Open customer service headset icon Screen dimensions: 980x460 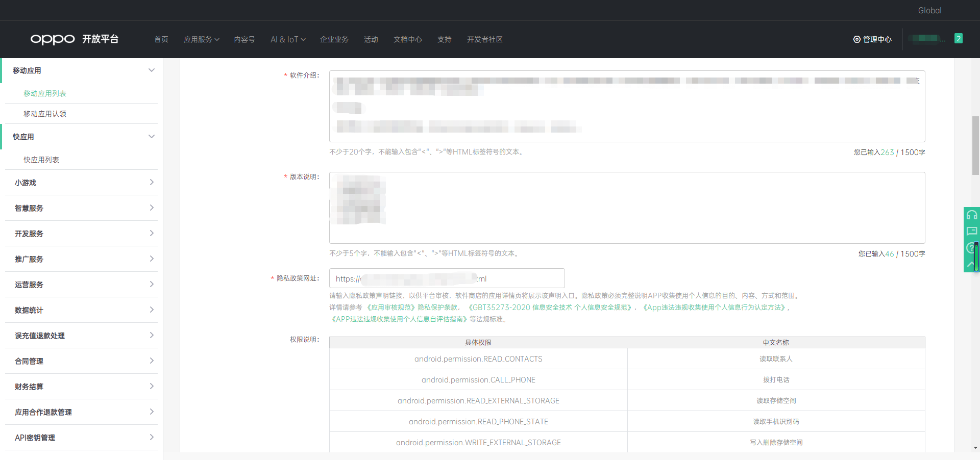click(972, 215)
